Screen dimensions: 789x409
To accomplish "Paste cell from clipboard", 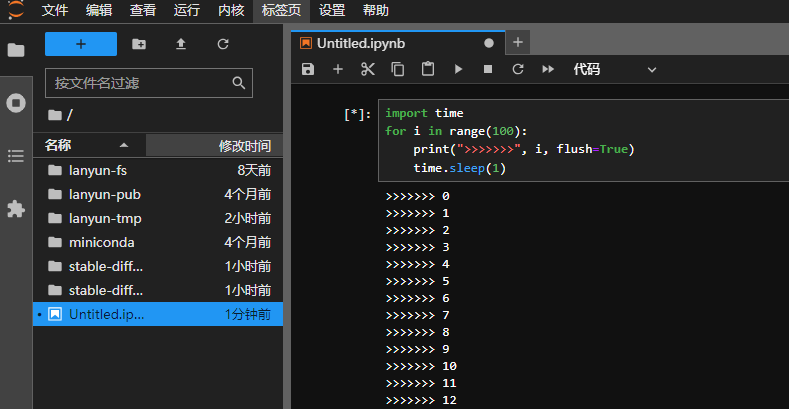I will pos(428,69).
